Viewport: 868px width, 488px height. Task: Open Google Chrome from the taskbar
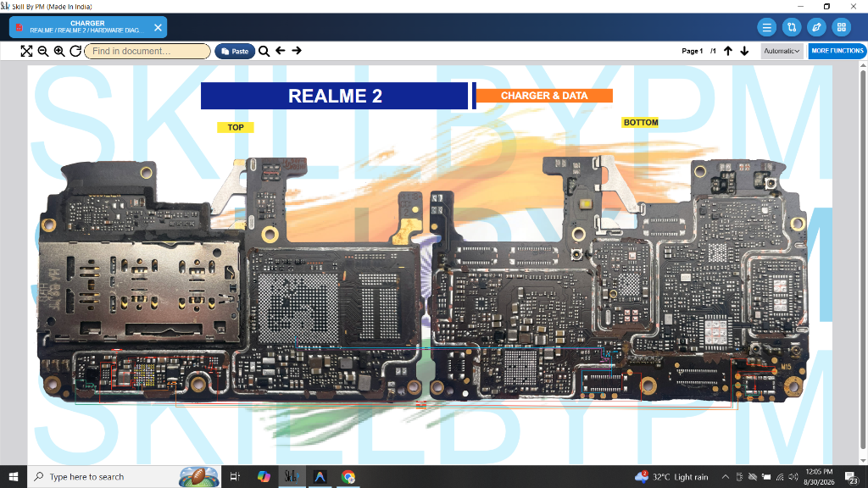348,476
